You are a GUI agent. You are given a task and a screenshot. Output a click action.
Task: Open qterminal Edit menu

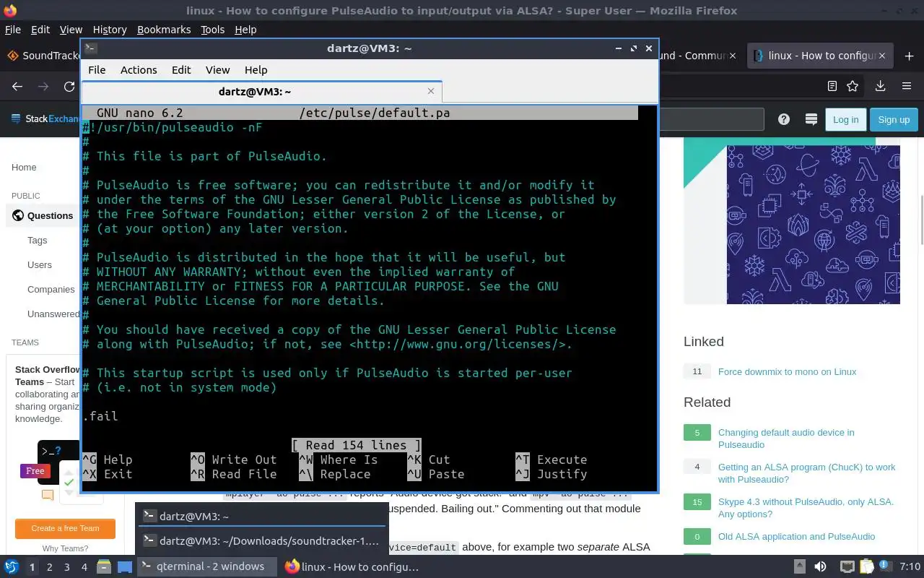pos(181,70)
